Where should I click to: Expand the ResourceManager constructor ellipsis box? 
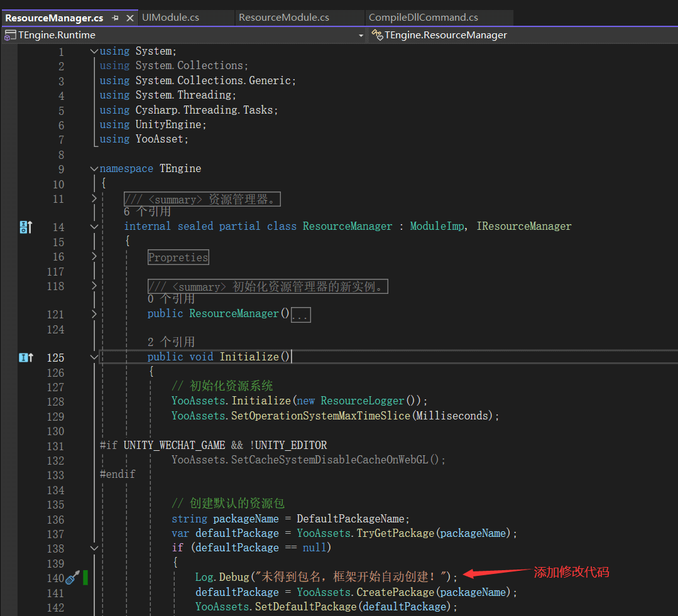click(x=300, y=315)
